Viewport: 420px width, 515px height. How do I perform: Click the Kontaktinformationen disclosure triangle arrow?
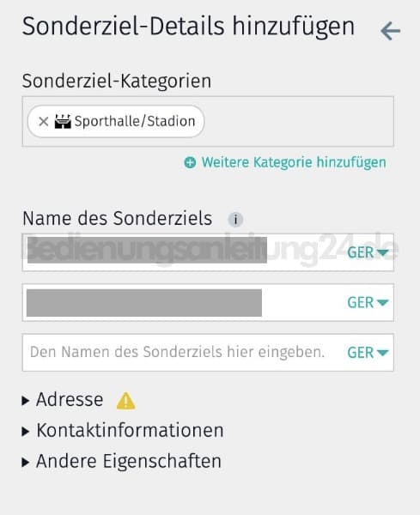[26, 431]
